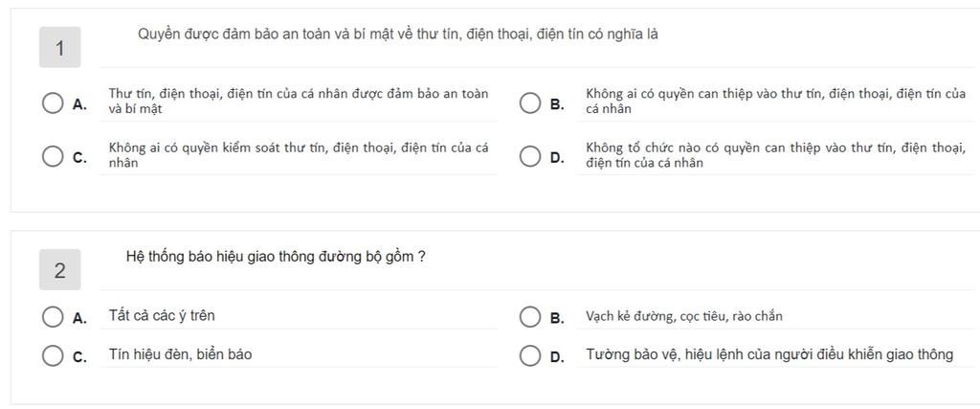Choose answer 'Thư tín, điện thoại... được đảm bảo an toàn'
This screenshot has height=409, width=980.
(x=299, y=102)
